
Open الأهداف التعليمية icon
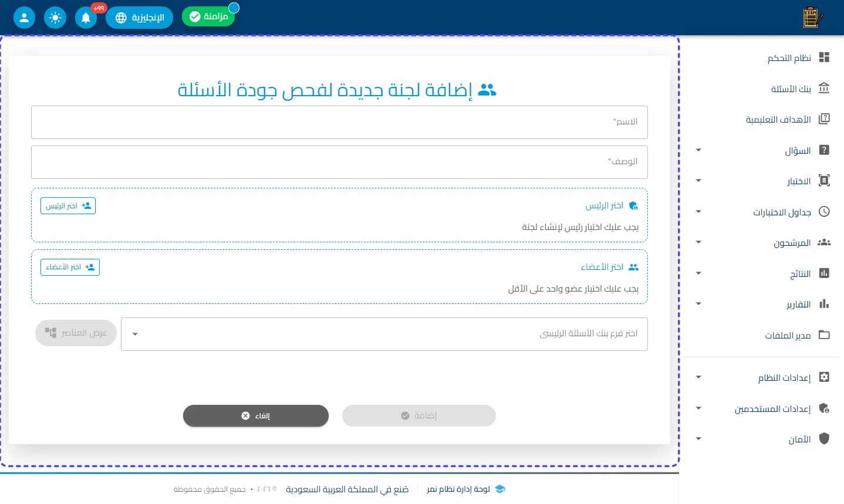[824, 119]
